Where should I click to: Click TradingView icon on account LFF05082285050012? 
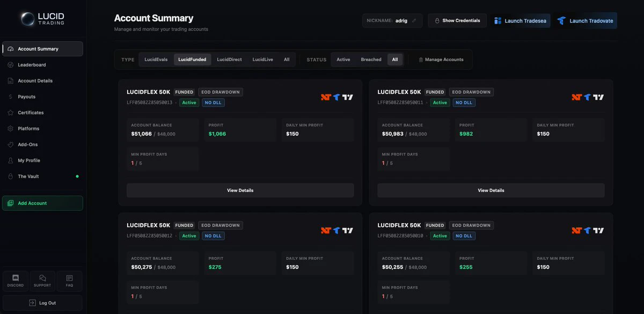348,230
